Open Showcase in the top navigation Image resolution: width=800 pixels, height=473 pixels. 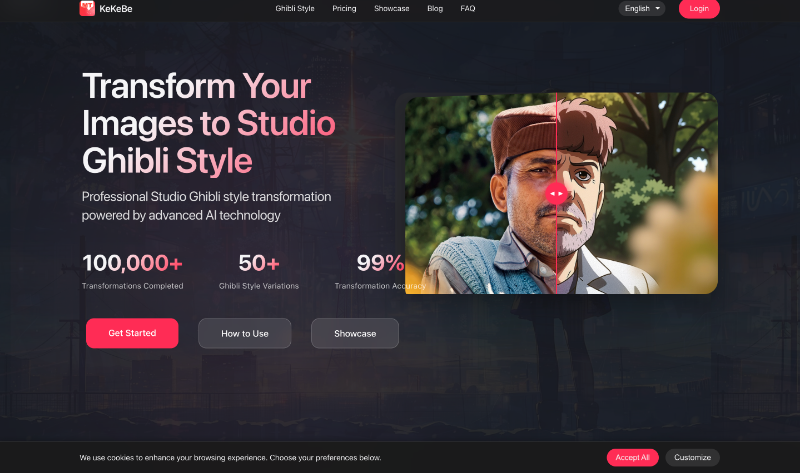392,9
